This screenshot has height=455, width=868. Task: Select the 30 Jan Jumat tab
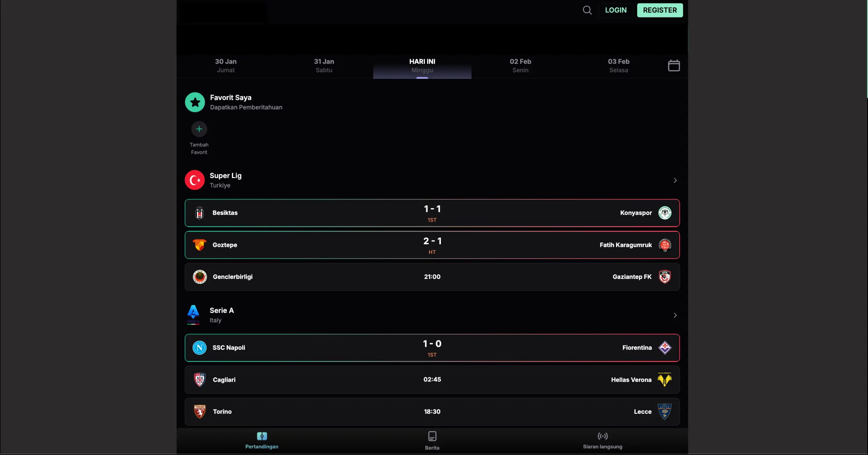click(226, 66)
